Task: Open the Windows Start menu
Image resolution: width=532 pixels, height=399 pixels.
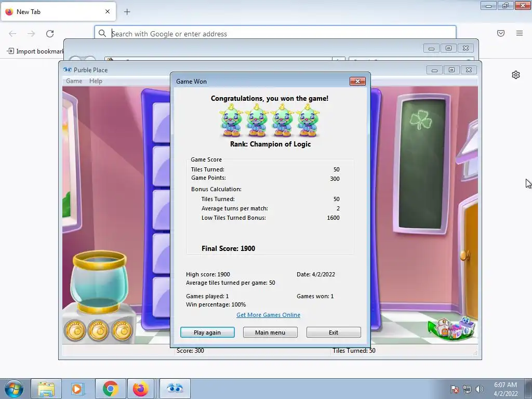Action: click(14, 389)
